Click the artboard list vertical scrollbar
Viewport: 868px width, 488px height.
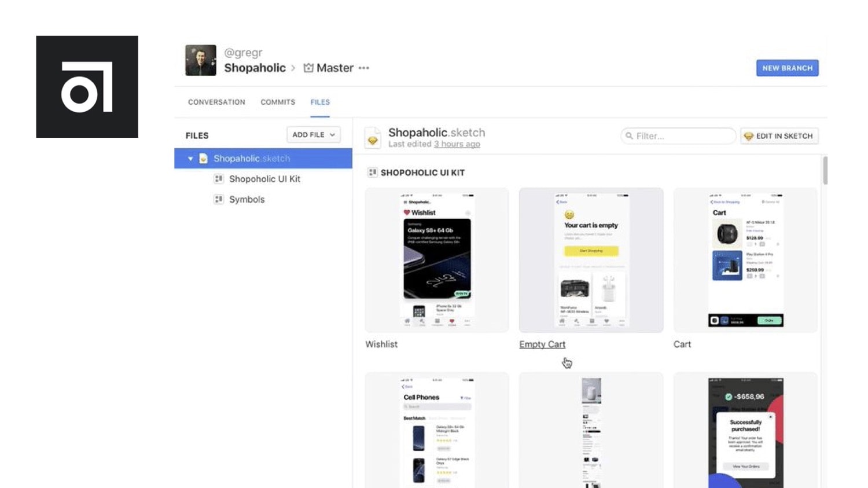(825, 170)
